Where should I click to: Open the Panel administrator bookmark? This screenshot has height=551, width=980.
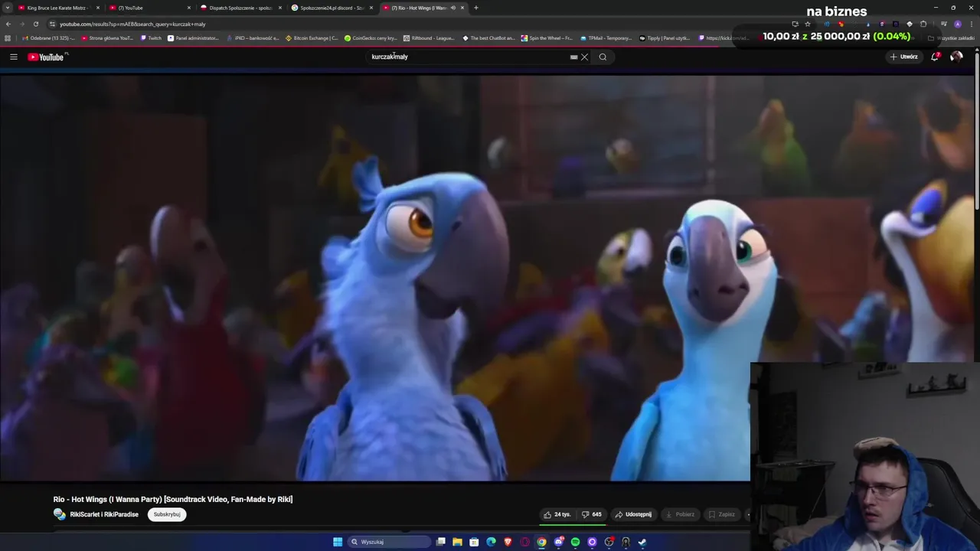[x=193, y=38]
